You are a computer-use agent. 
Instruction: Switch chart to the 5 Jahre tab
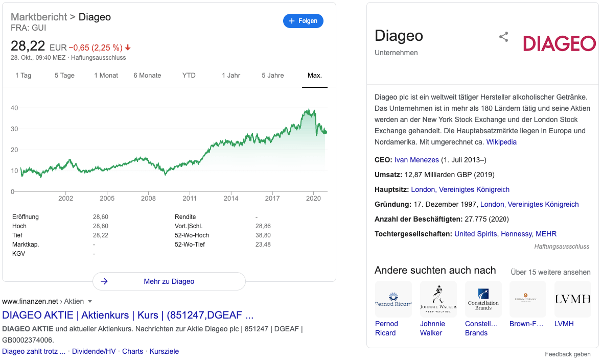(272, 76)
